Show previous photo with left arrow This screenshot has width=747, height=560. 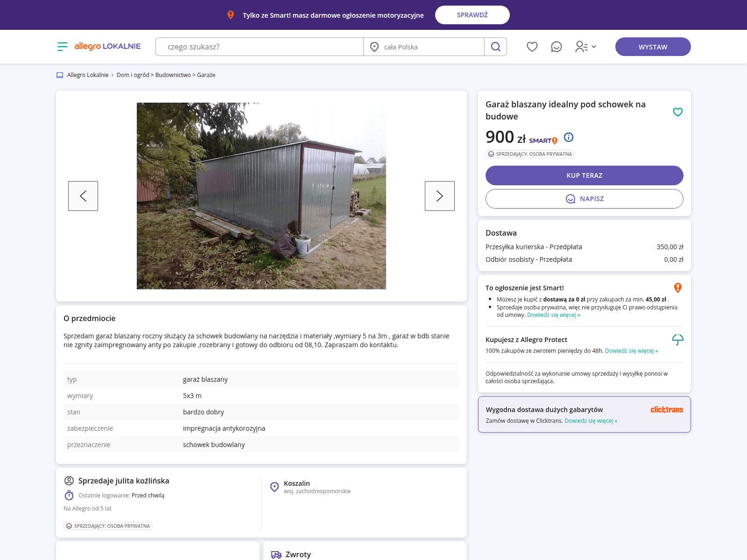[x=83, y=196]
